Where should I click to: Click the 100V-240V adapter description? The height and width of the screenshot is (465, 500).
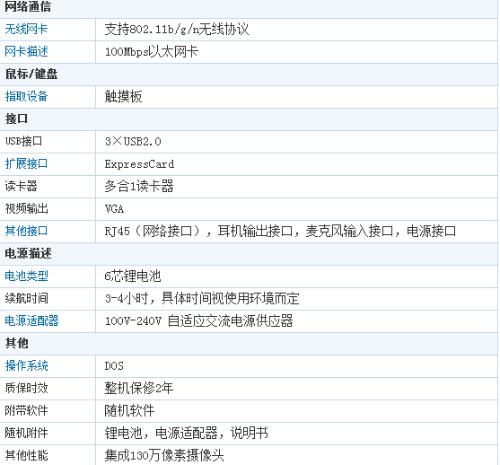(x=199, y=321)
